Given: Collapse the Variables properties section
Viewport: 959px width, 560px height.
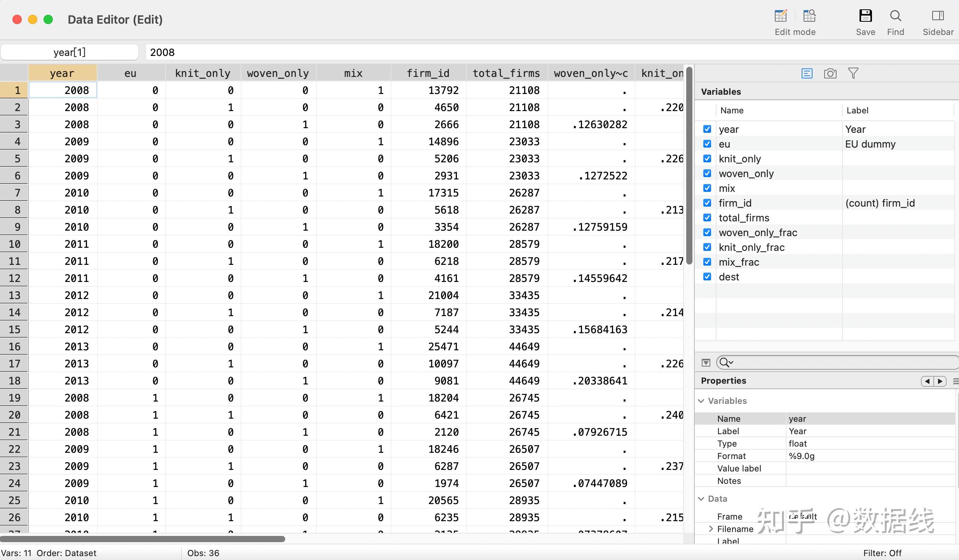Looking at the screenshot, I should click(x=701, y=401).
